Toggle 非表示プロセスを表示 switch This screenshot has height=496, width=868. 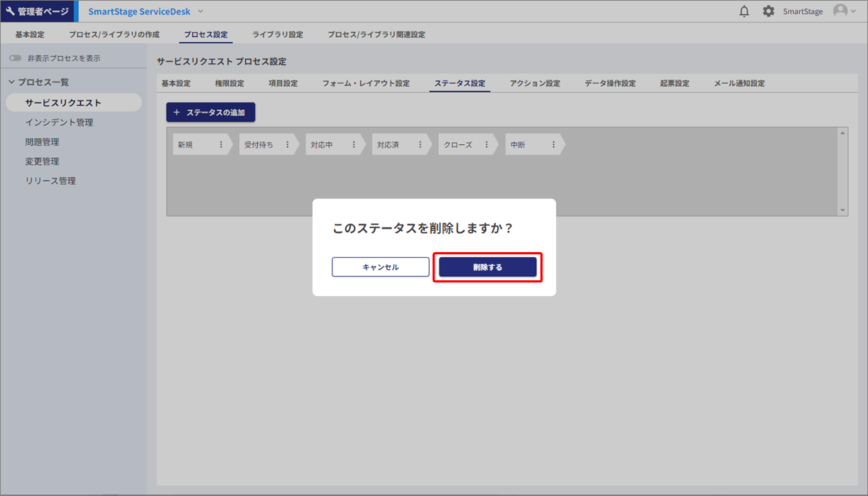point(16,58)
